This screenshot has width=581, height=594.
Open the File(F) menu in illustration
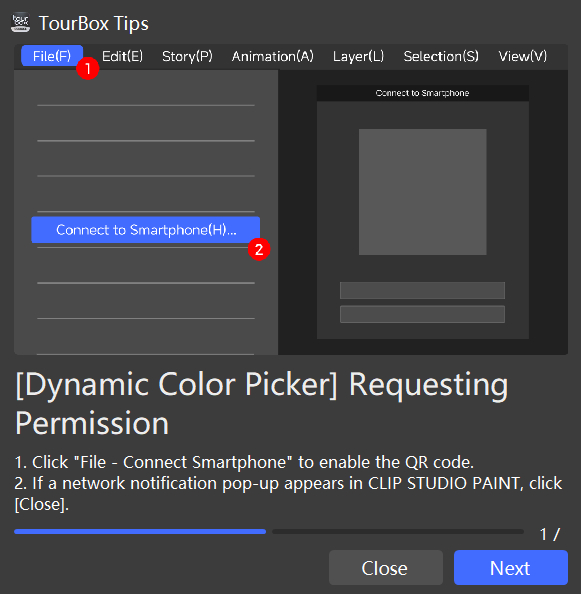pyautogui.click(x=52, y=56)
